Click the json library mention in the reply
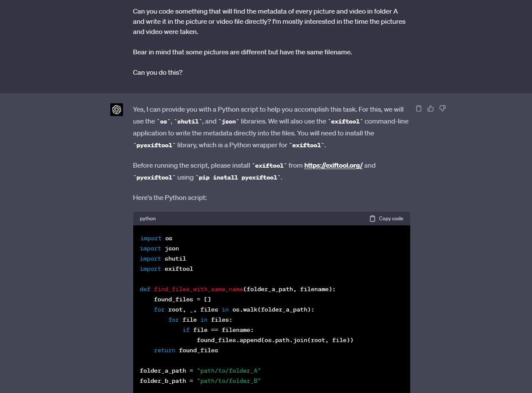The height and width of the screenshot is (393, 532). [228, 121]
